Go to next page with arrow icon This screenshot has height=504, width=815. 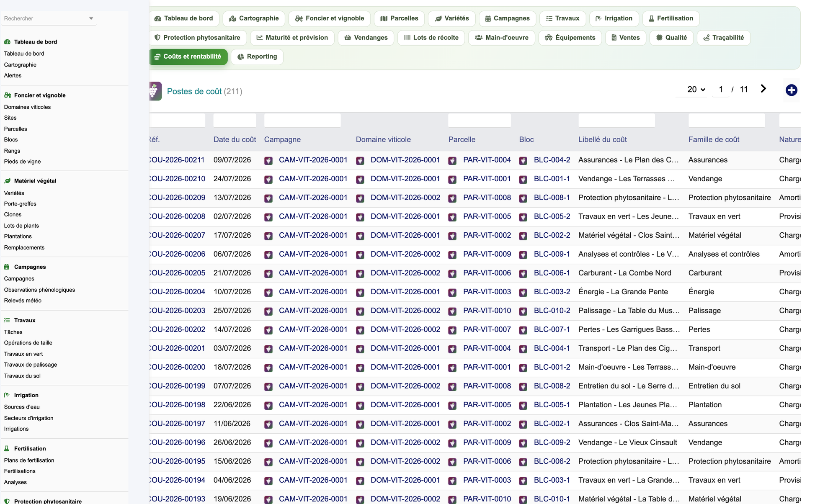pyautogui.click(x=763, y=89)
